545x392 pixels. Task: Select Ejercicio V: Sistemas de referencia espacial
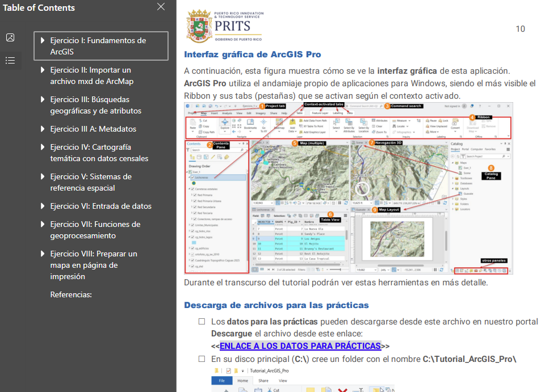tap(91, 182)
